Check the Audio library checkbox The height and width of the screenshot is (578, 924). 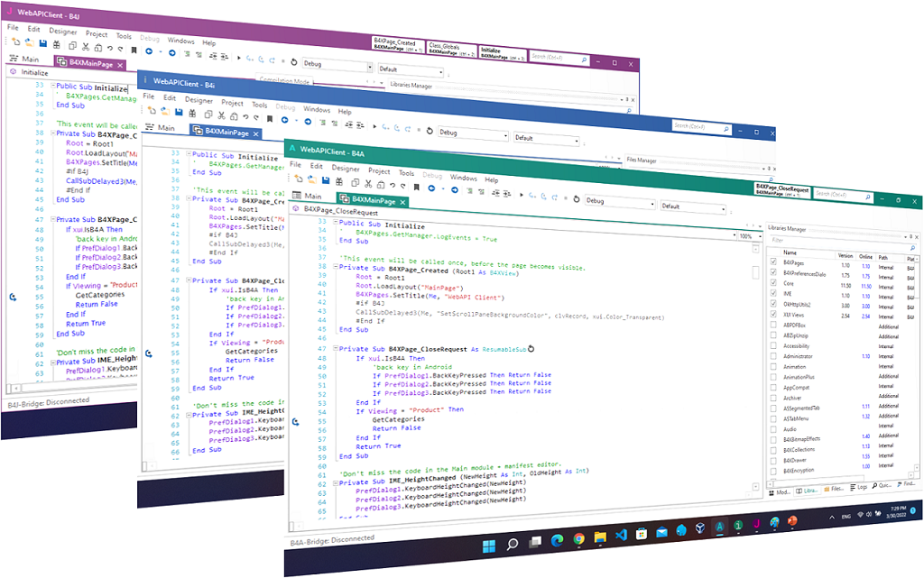773,429
